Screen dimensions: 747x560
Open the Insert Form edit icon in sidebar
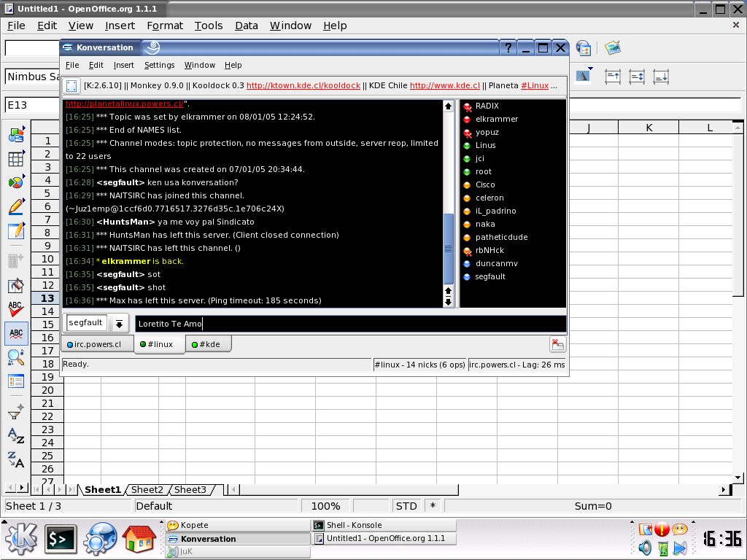click(x=16, y=231)
